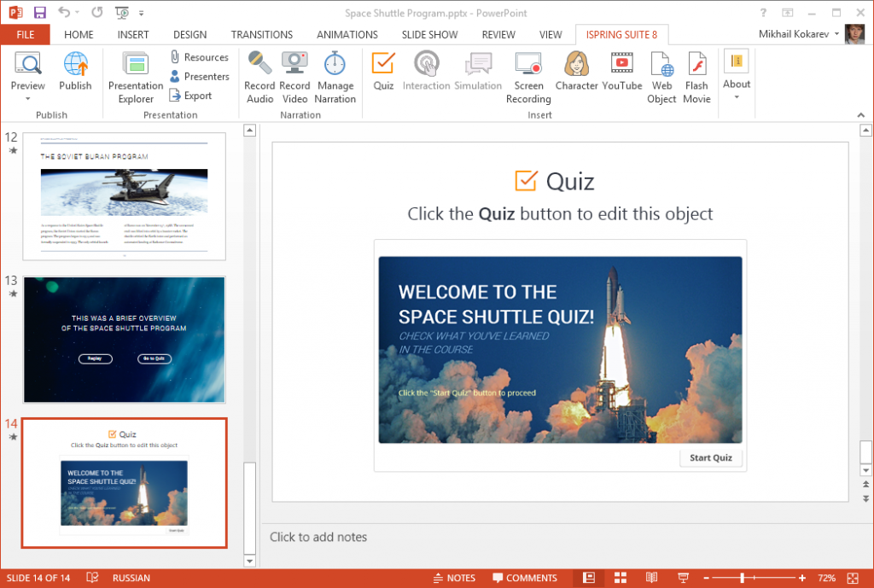This screenshot has height=588, width=874.
Task: Click the Export button
Action: pos(190,96)
